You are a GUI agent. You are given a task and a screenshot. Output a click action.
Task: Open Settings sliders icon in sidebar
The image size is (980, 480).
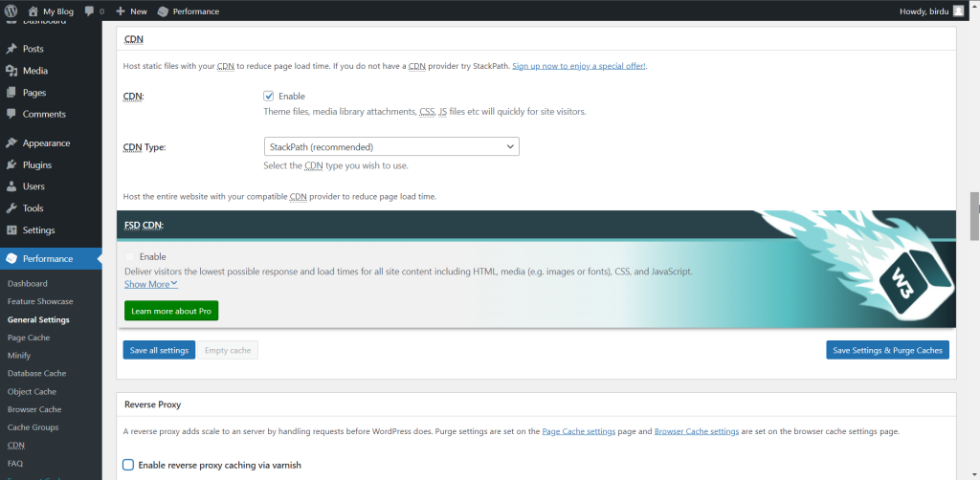[x=11, y=230]
